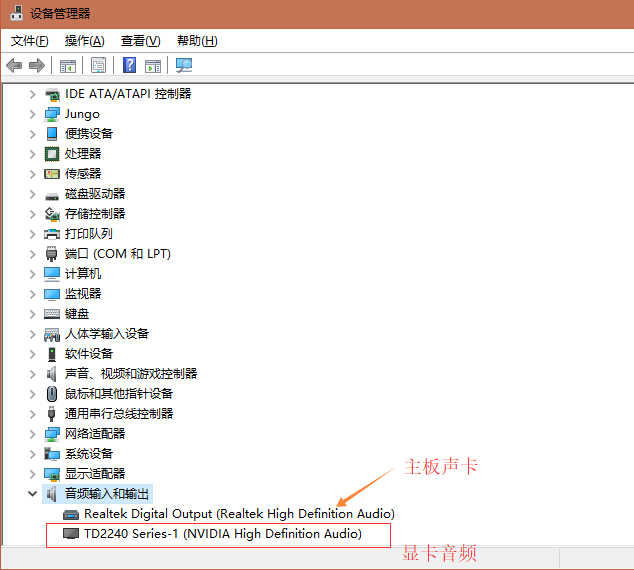Expand the 网络适配器 node
Viewport: 634px width, 570px height.
pos(33,434)
